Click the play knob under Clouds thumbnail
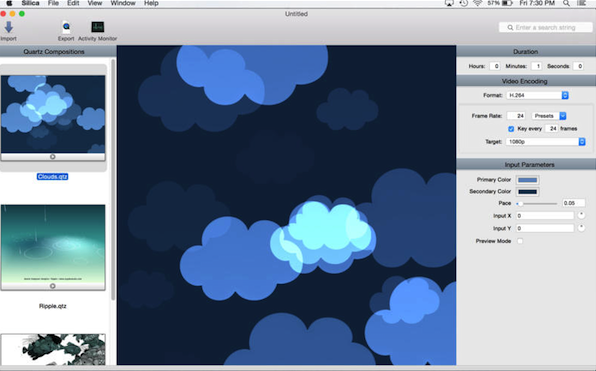Viewport: 596px width, 371px height. 52,157
